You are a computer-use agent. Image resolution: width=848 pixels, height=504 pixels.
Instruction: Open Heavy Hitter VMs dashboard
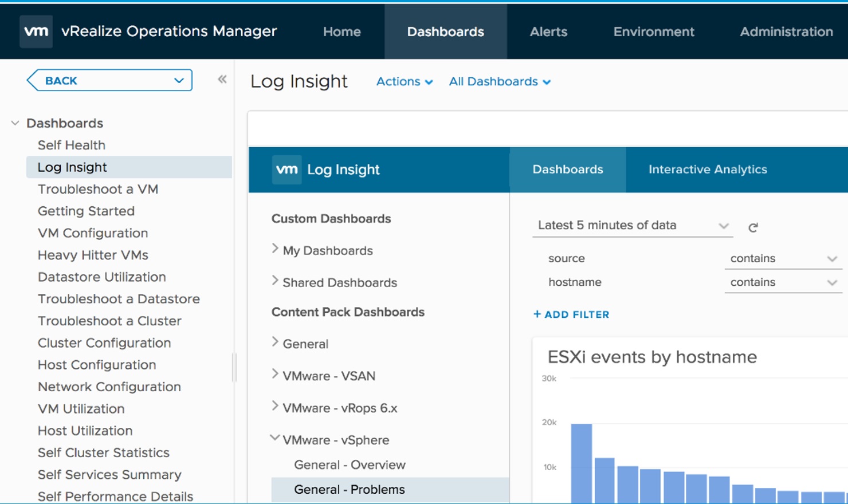[93, 255]
